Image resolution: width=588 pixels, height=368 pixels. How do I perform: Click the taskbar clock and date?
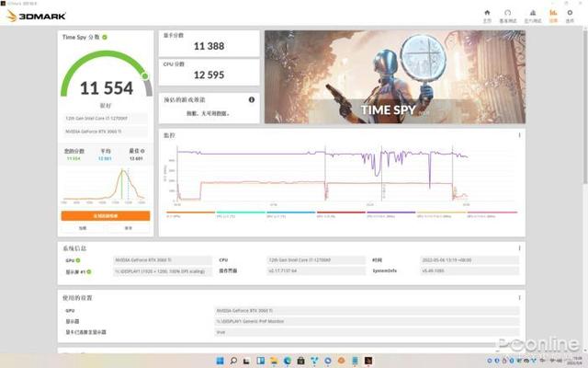(575, 361)
